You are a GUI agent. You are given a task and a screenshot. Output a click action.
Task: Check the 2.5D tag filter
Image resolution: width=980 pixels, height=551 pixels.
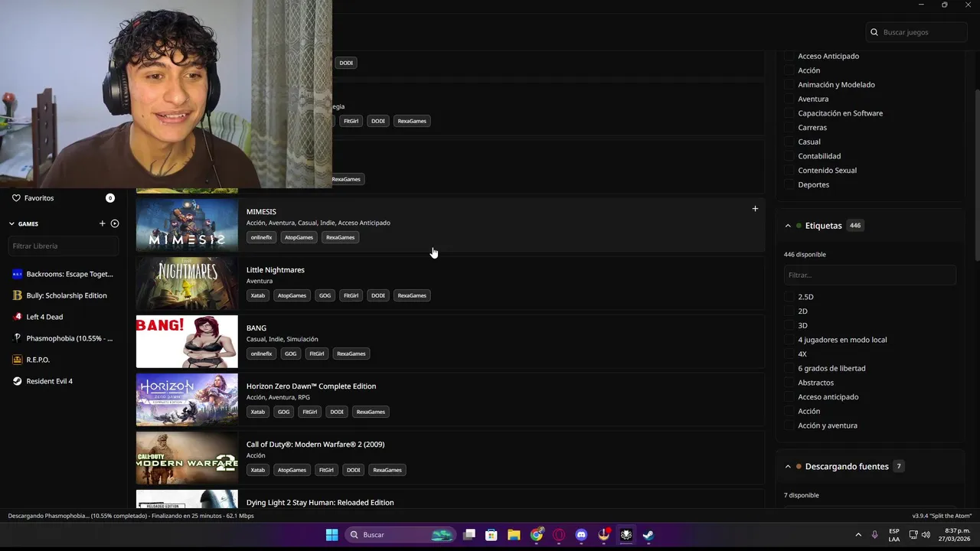[789, 297]
